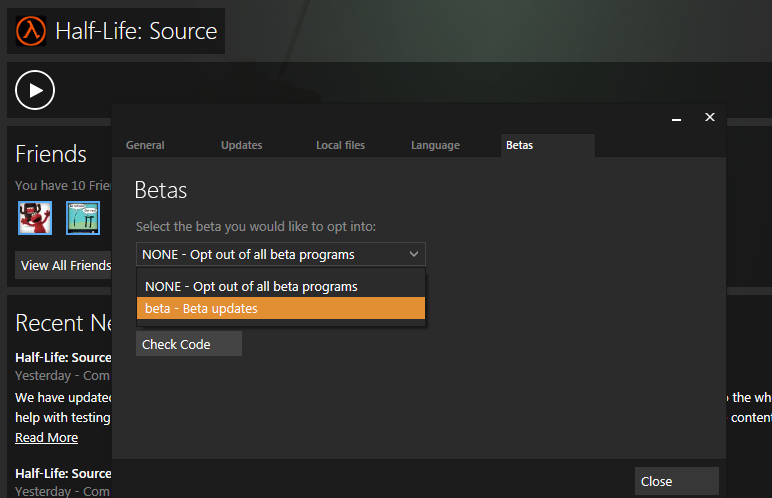Choose NONE - Opt out in list

pos(281,286)
